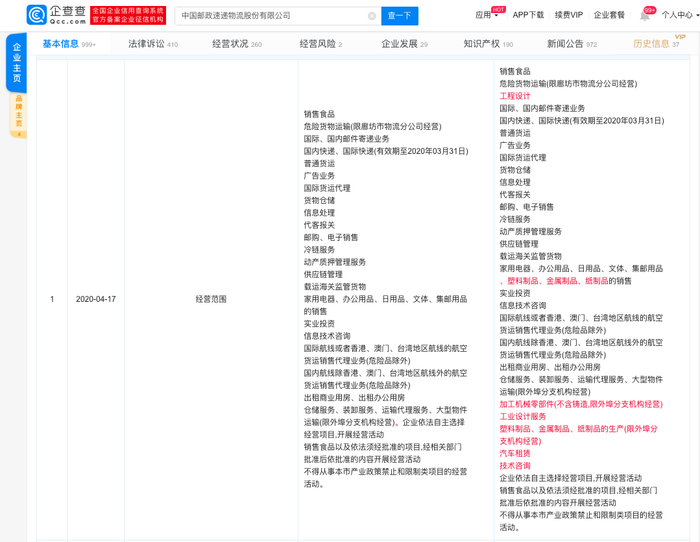Switch to the 新闻公告 tab

572,44
